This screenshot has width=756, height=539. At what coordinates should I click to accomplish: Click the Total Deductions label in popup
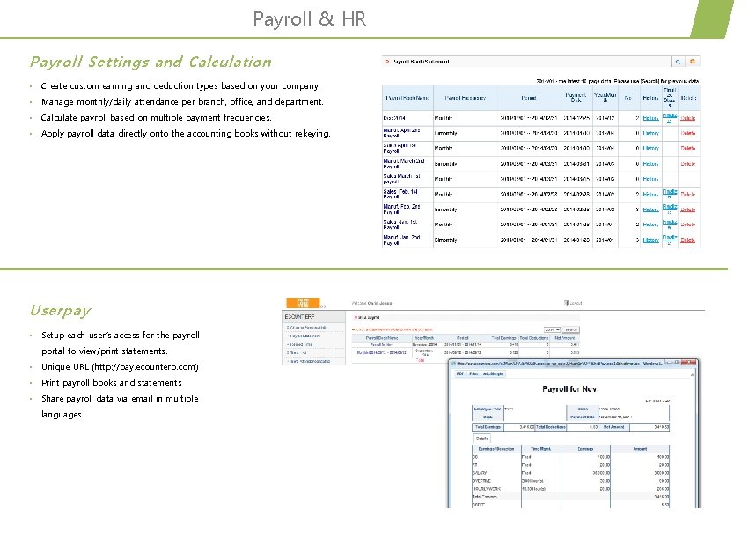tap(552, 427)
